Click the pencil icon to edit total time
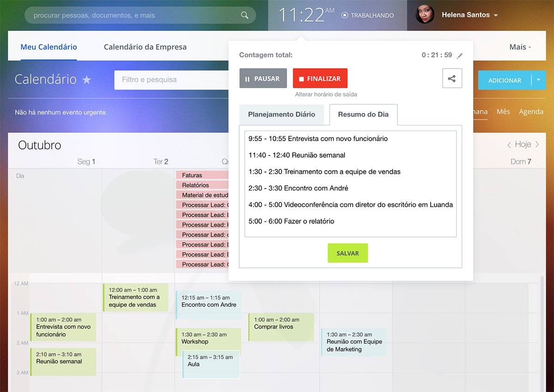The width and height of the screenshot is (554, 392). coord(459,56)
